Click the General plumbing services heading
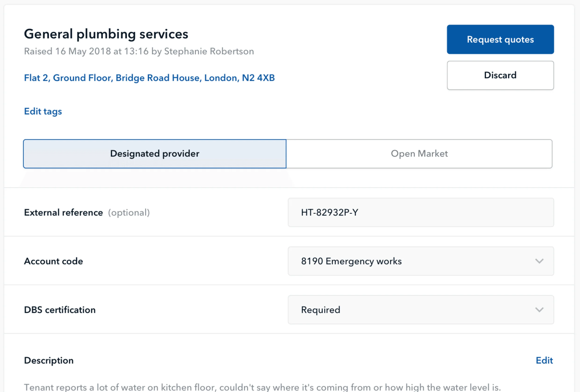This screenshot has height=392, width=580. point(106,34)
